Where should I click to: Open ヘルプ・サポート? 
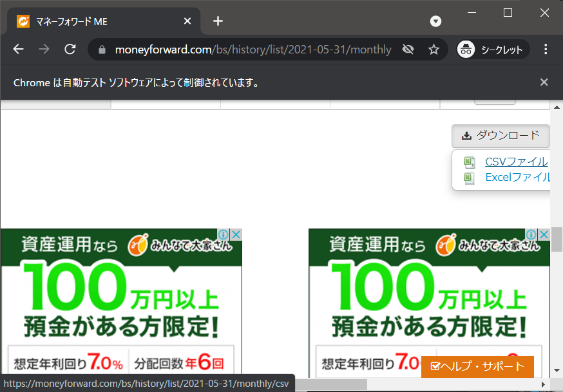click(477, 367)
